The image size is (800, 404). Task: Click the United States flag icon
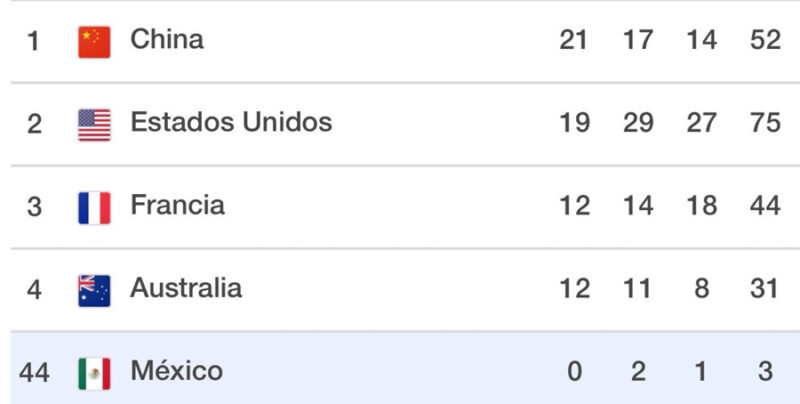(x=94, y=124)
